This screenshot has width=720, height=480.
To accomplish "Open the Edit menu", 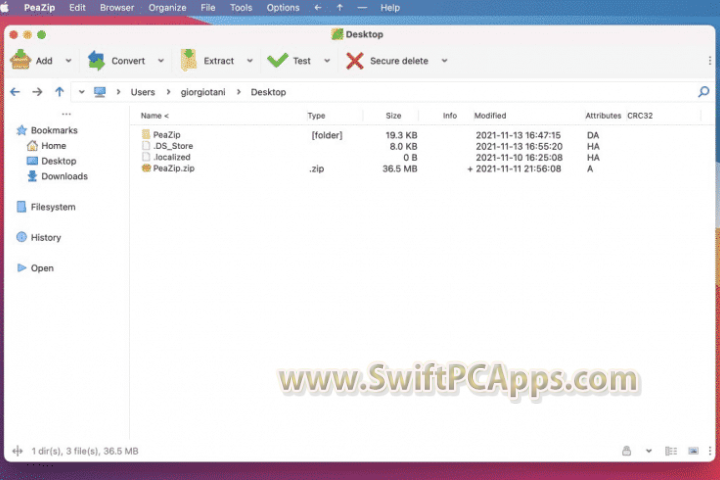I will 77,8.
